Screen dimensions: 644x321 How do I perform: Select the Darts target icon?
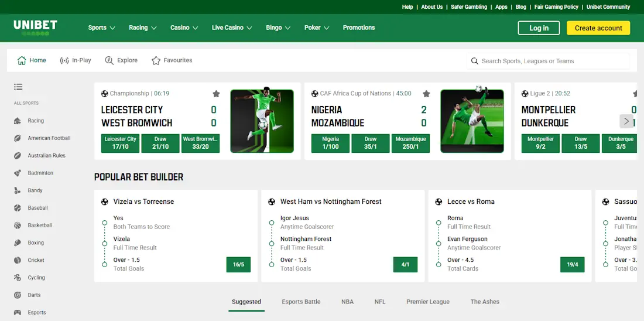(17, 295)
